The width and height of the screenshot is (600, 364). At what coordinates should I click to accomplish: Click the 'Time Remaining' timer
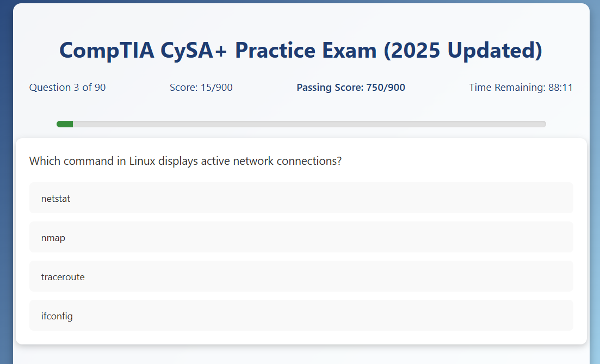(x=521, y=88)
